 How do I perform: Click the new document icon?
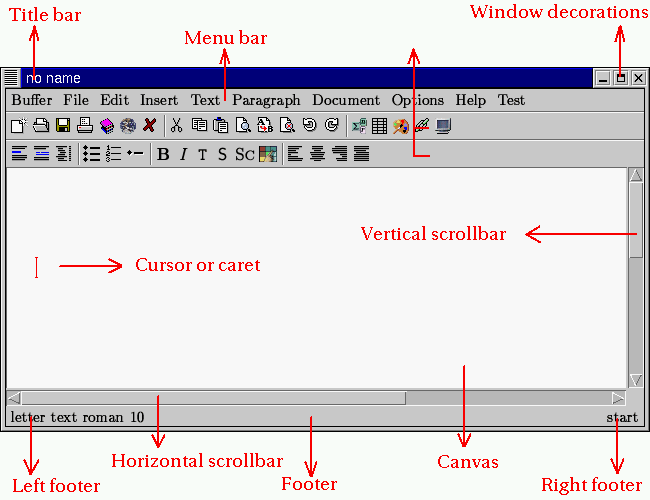tap(18, 126)
